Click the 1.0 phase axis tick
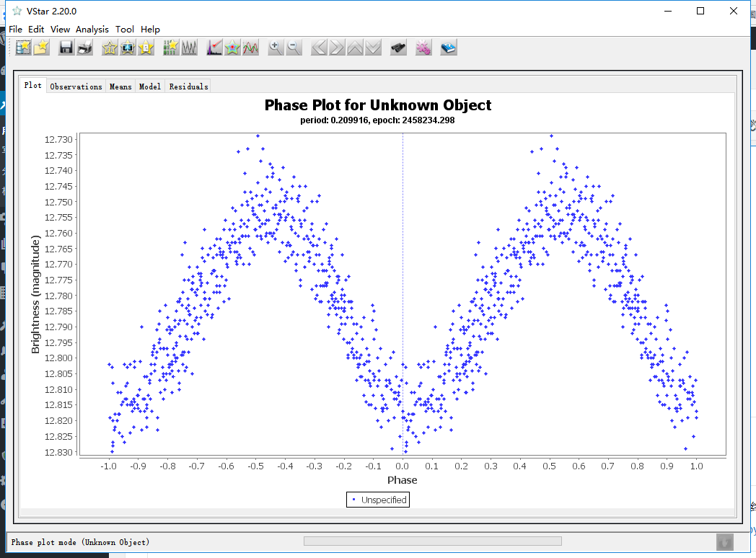Viewport: 756px width, 558px height. coord(696,466)
